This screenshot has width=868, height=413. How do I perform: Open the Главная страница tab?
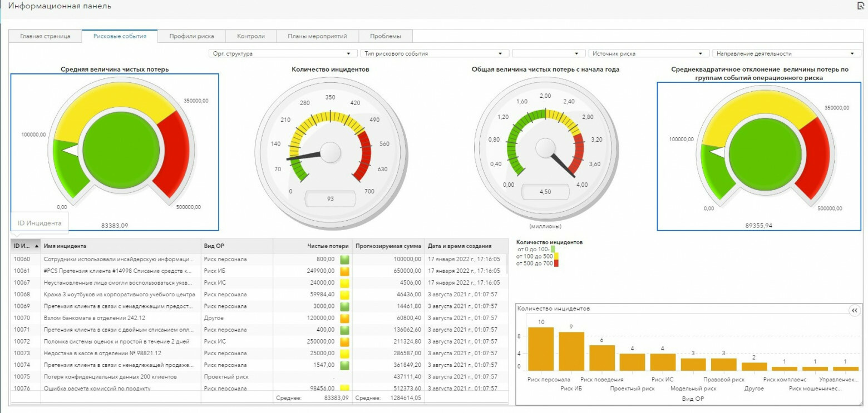click(45, 36)
